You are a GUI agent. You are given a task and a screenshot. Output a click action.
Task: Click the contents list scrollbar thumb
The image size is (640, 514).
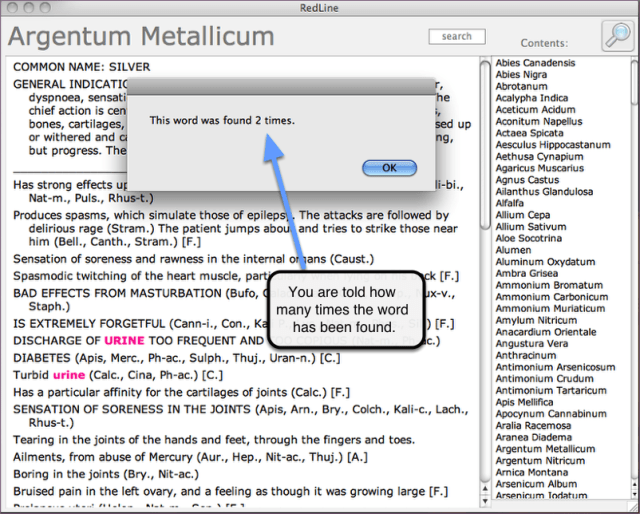point(635,82)
